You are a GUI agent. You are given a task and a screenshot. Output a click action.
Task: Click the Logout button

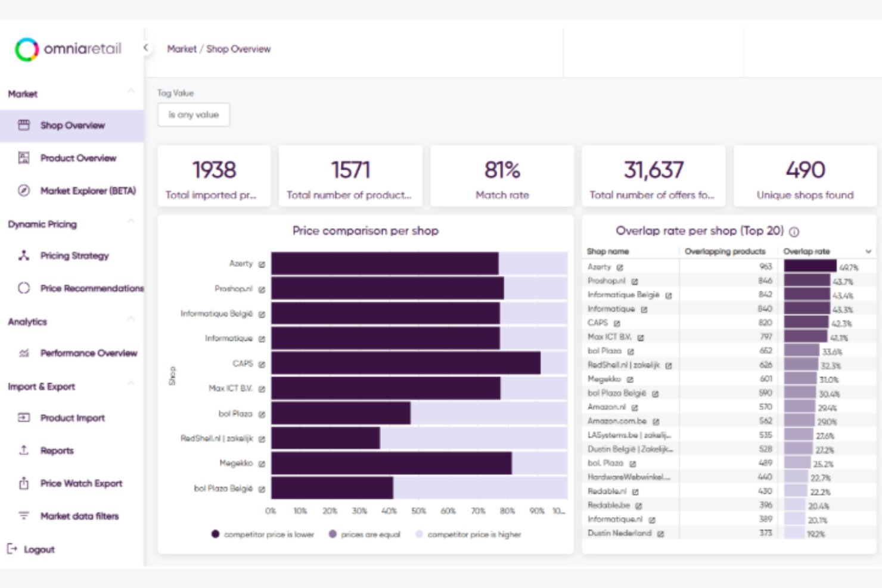pos(33,549)
